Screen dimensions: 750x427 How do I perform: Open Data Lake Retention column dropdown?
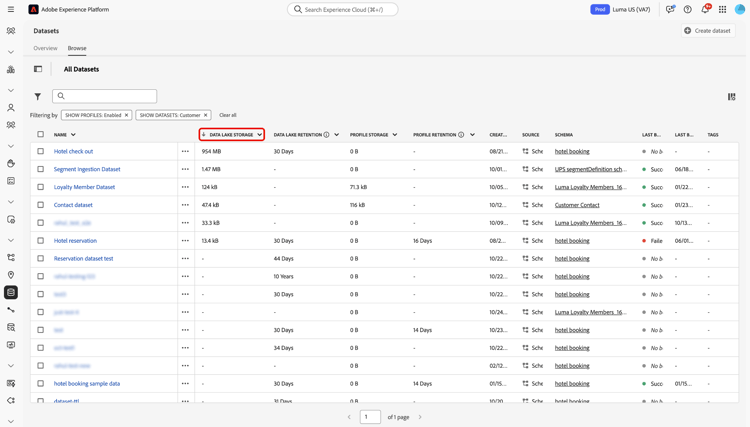pos(337,135)
